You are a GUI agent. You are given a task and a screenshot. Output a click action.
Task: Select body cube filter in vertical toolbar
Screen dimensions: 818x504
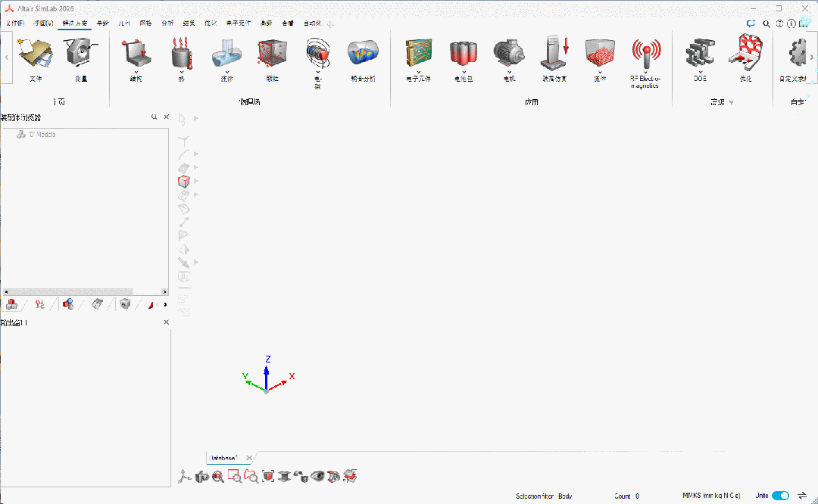[x=183, y=182]
